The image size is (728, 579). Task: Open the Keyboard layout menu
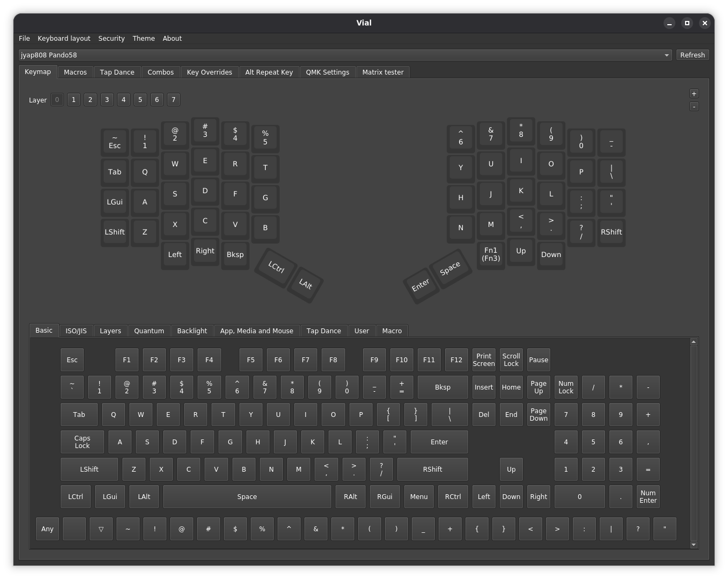point(63,38)
